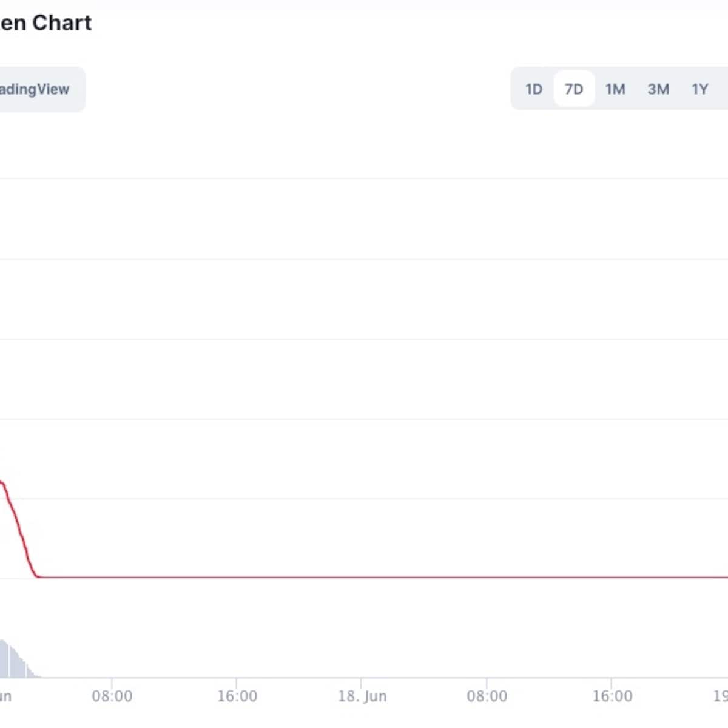The width and height of the screenshot is (728, 728).
Task: Click the 18. Jun date label
Action: (362, 696)
